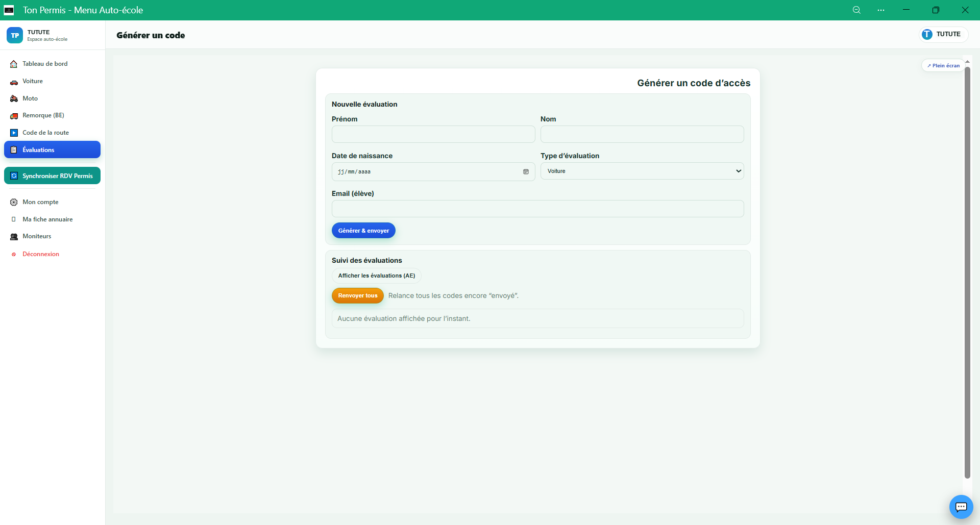Click the Remorque (BE) trailer icon

coord(14,116)
